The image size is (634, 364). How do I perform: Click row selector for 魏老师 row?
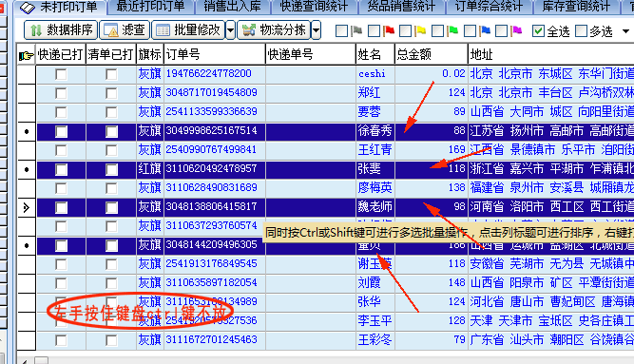27,207
